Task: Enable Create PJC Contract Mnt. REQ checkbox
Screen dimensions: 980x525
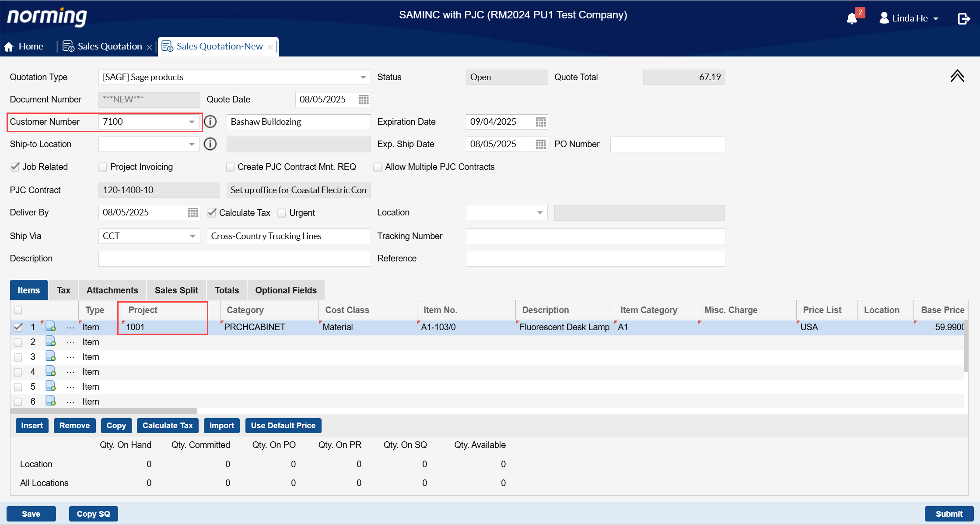Action: 230,167
